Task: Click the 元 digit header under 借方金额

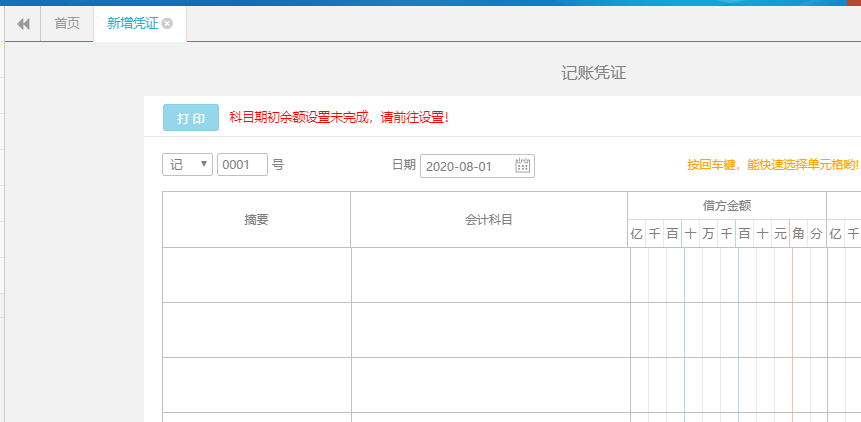Action: click(780, 234)
